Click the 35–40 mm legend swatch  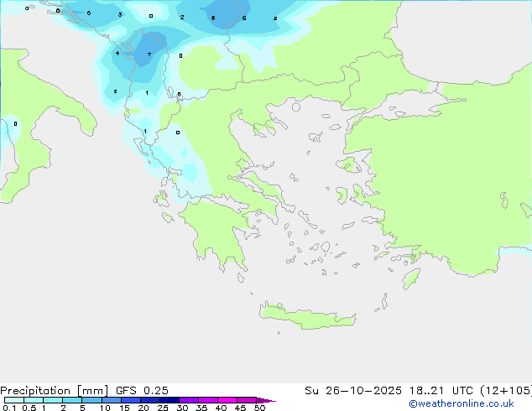(x=207, y=400)
